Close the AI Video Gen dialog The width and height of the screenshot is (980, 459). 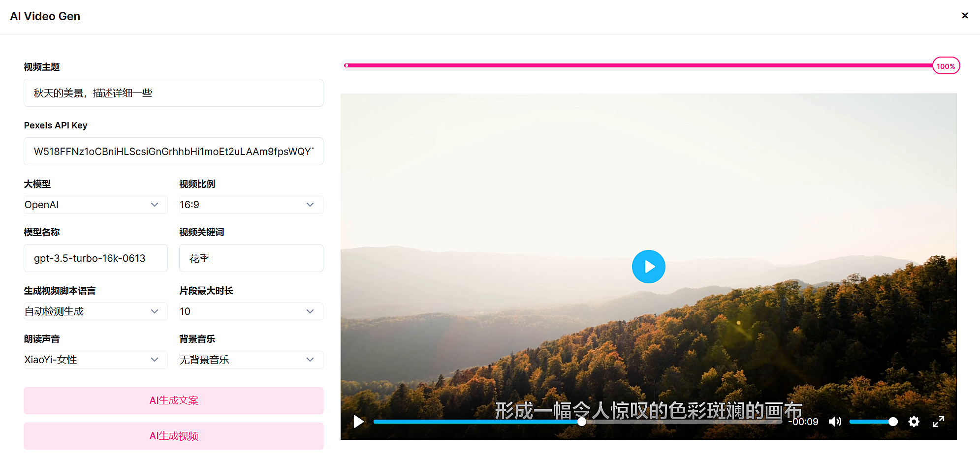[x=965, y=16]
